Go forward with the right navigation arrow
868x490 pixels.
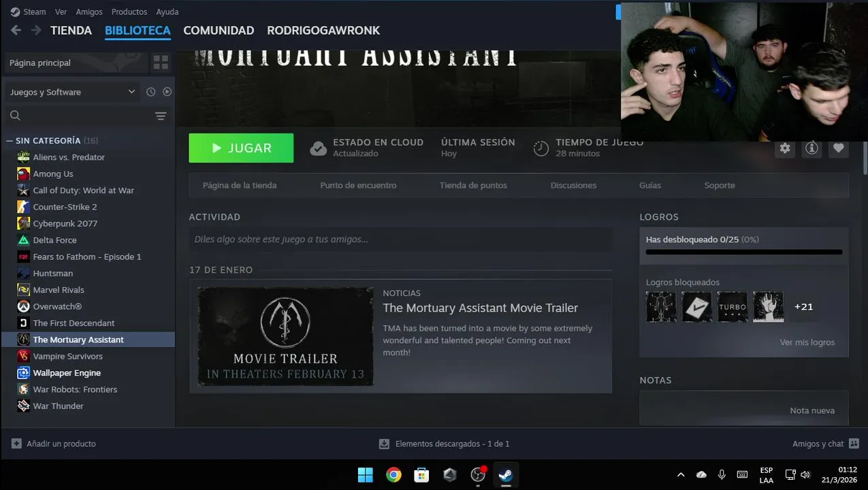click(36, 30)
